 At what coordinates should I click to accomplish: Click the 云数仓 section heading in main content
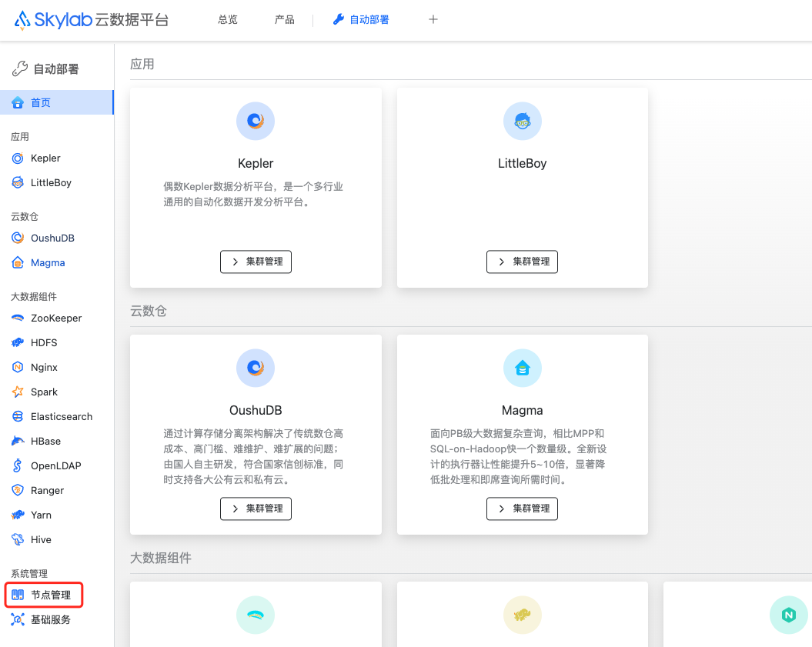click(148, 311)
